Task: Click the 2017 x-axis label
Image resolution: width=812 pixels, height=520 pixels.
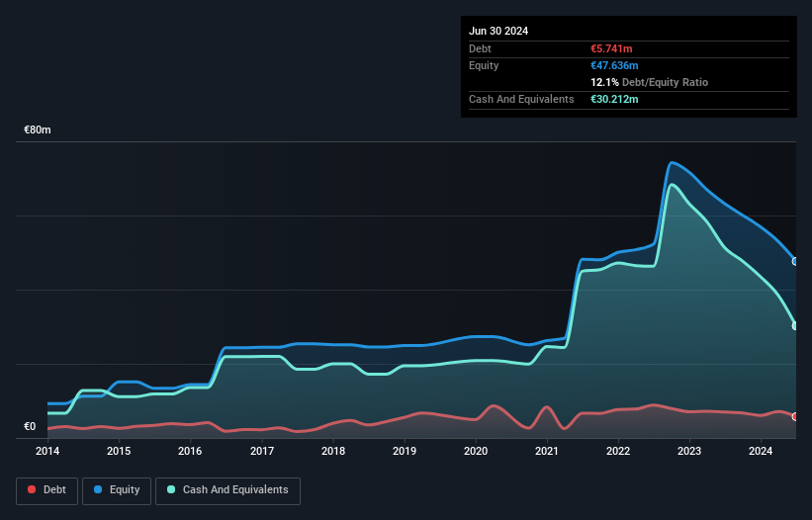Action: pyautogui.click(x=262, y=451)
